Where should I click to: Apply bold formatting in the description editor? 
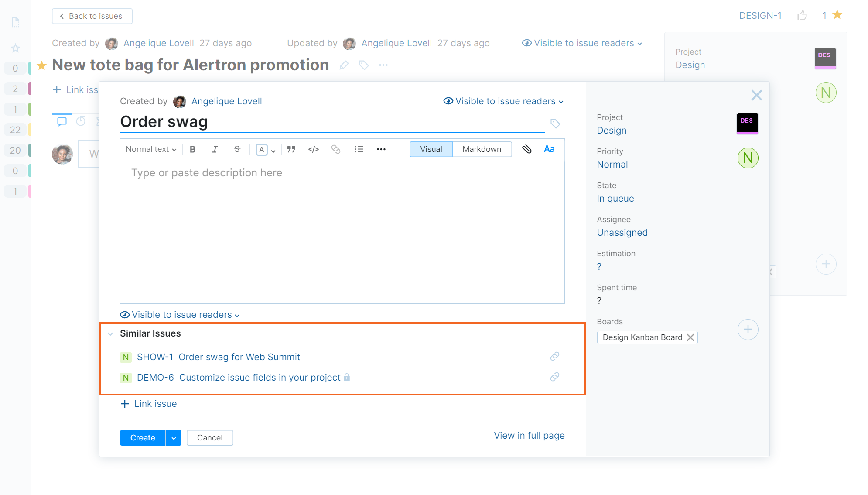click(192, 149)
